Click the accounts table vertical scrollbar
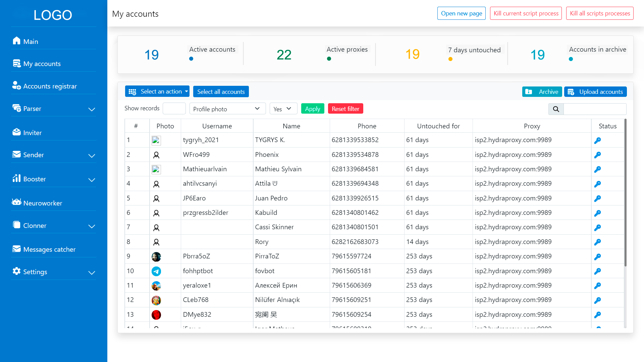Viewport: 644px width, 362px height. [x=625, y=193]
